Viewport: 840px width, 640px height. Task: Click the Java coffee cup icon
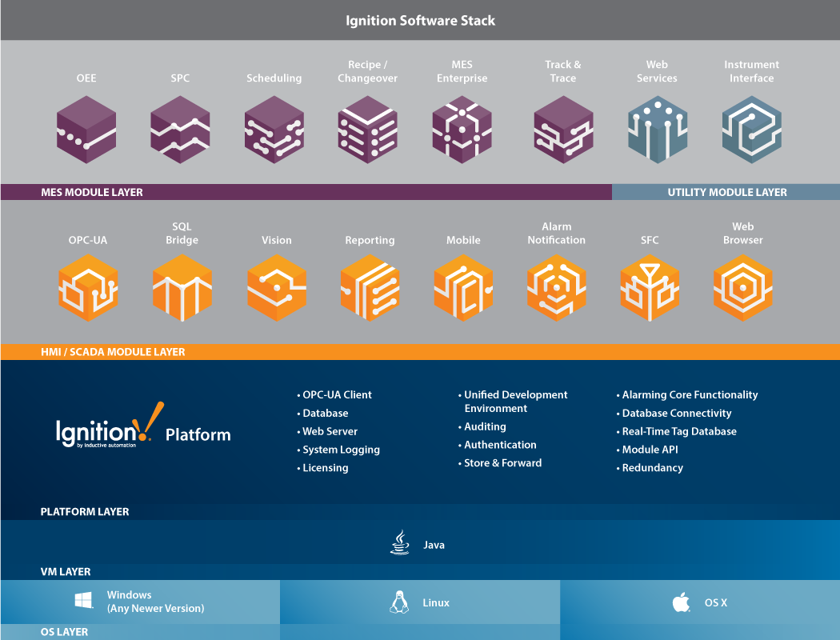coord(398,543)
